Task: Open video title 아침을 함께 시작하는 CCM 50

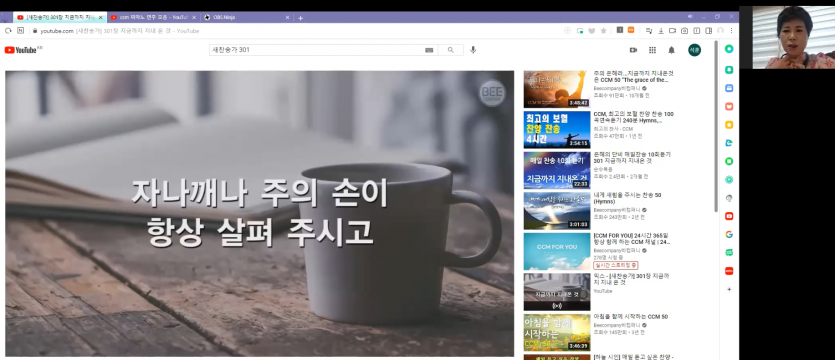Action: [631, 317]
